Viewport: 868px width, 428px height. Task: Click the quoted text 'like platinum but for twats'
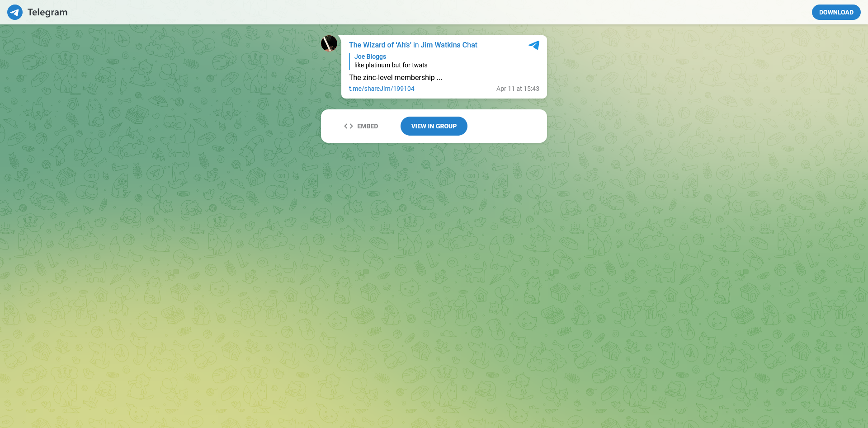tap(391, 65)
